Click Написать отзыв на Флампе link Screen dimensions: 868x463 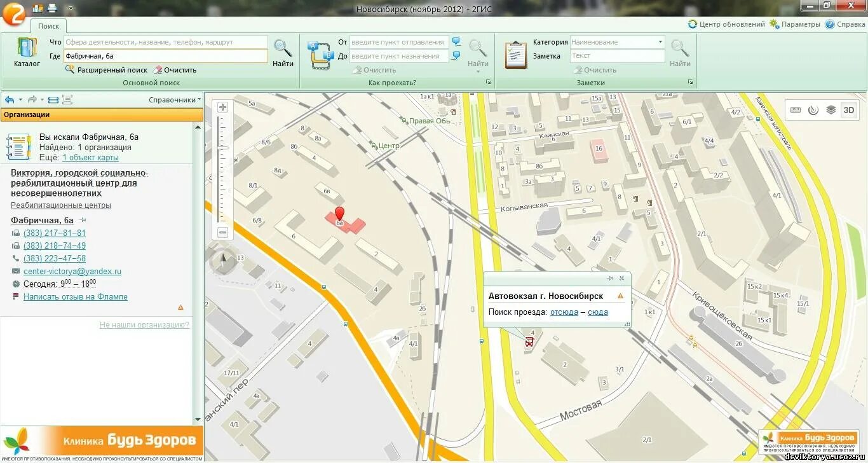[x=76, y=296]
